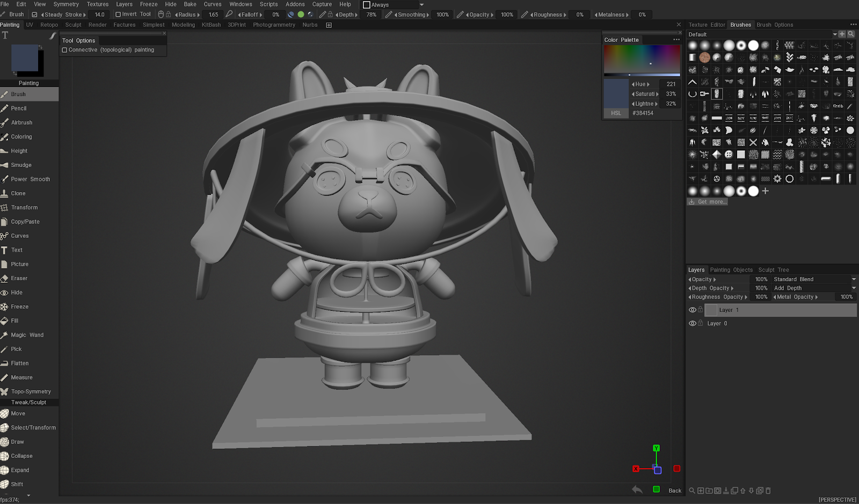859x504 pixels.
Task: Switch to the Sculpt room tab
Action: [x=74, y=25]
